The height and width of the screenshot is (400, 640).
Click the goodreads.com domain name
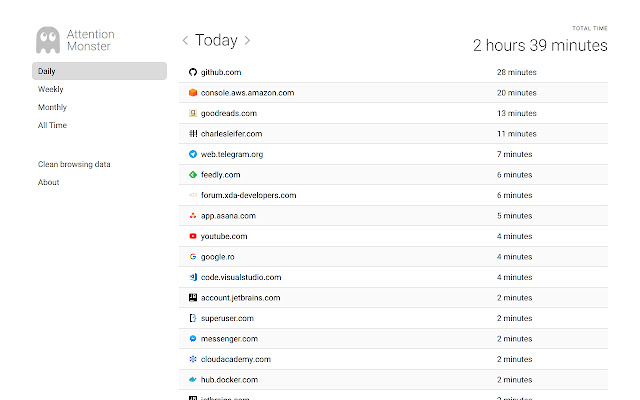click(229, 113)
